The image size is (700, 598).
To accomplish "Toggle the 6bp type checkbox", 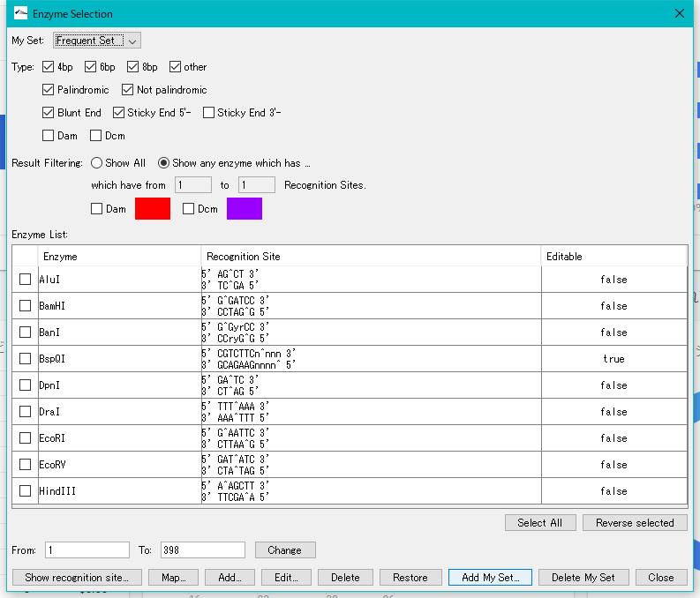I will pyautogui.click(x=90, y=67).
